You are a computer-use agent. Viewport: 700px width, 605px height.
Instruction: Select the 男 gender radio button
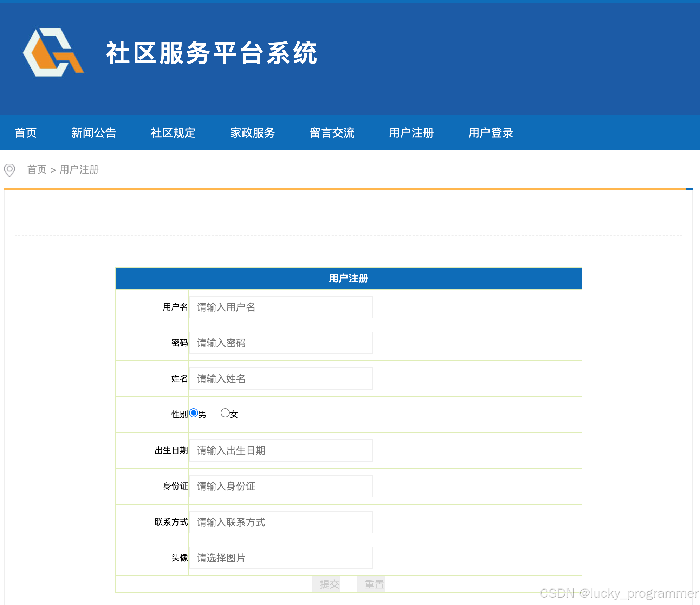[194, 413]
